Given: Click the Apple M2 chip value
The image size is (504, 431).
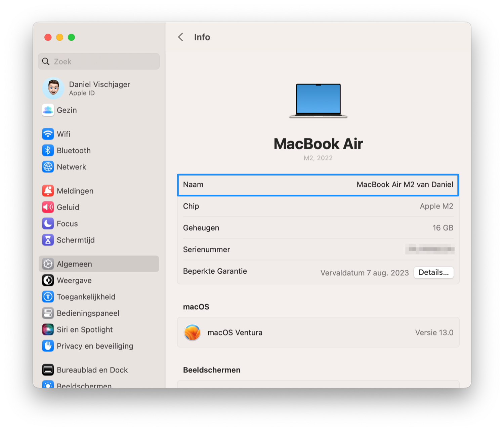Looking at the screenshot, I should 436,206.
